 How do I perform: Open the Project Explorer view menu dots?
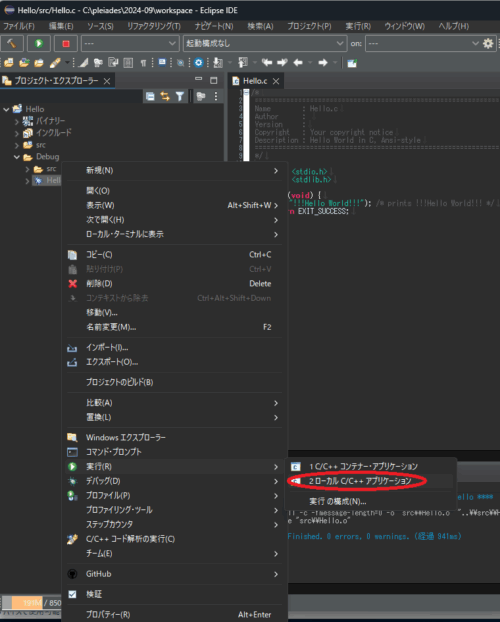216,96
